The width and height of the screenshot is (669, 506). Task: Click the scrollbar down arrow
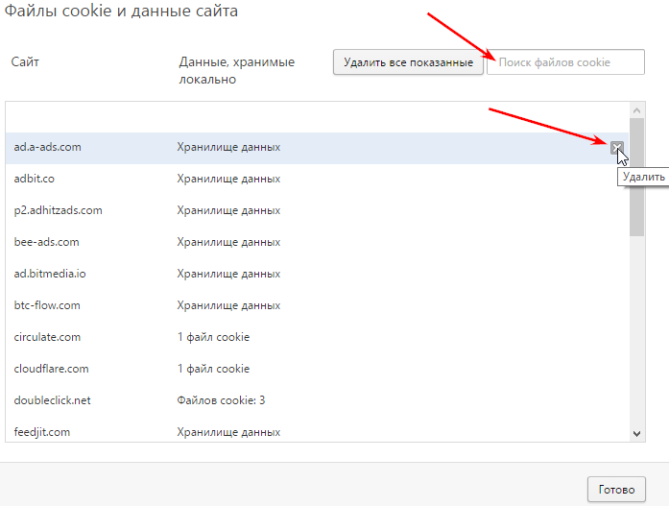click(x=637, y=433)
